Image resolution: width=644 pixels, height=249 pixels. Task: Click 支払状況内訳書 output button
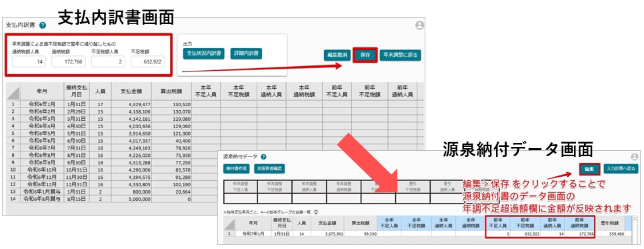pos(204,53)
